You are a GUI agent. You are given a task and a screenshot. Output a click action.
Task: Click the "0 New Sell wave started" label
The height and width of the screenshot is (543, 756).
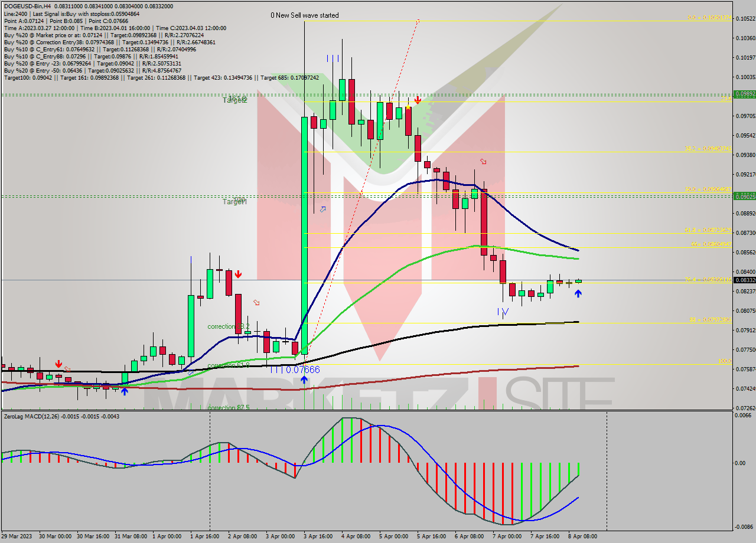coord(305,15)
